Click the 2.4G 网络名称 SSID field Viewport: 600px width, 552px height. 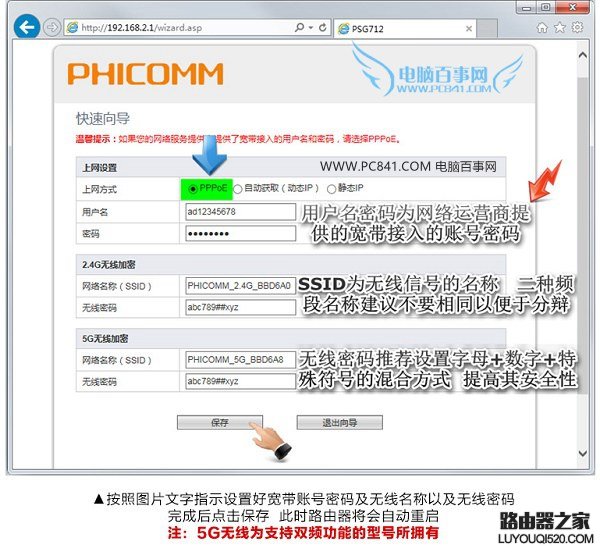[240, 286]
